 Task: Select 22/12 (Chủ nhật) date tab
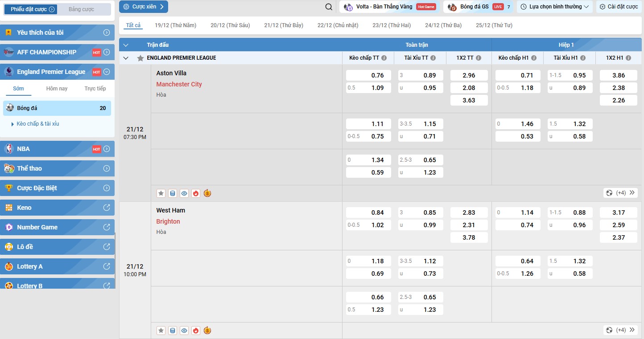click(338, 25)
